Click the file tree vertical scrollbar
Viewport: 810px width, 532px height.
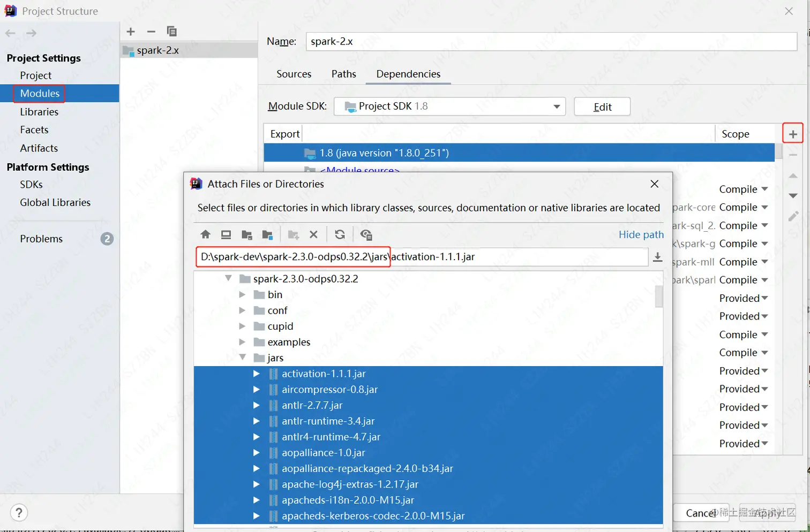[x=659, y=296]
